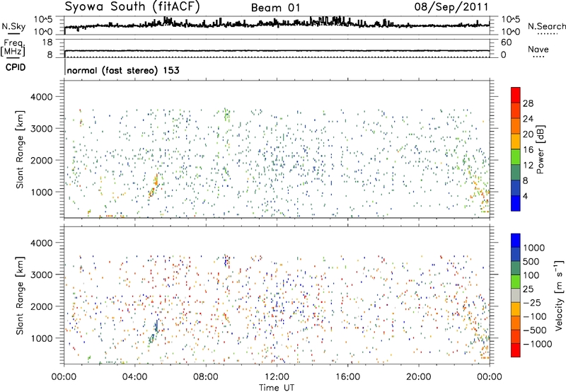Click the "24" label on Power color bar
The height and width of the screenshot is (392, 566).
coord(528,119)
